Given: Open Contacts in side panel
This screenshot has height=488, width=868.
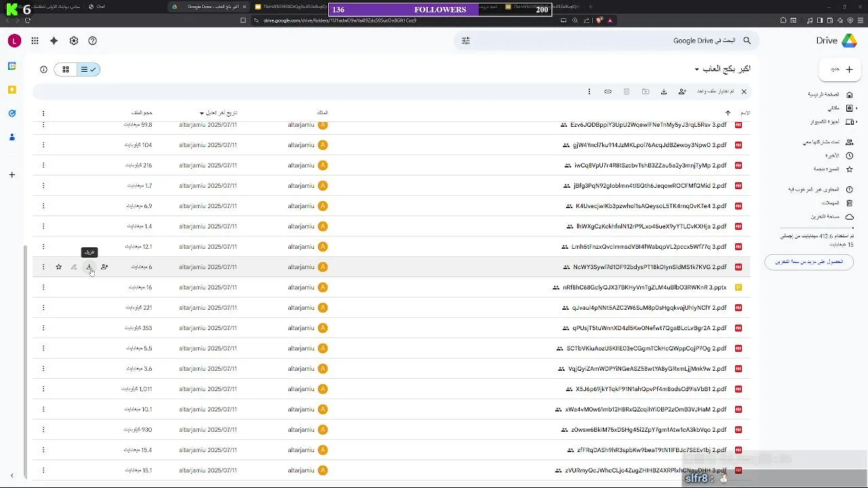Looking at the screenshot, I should point(12,137).
